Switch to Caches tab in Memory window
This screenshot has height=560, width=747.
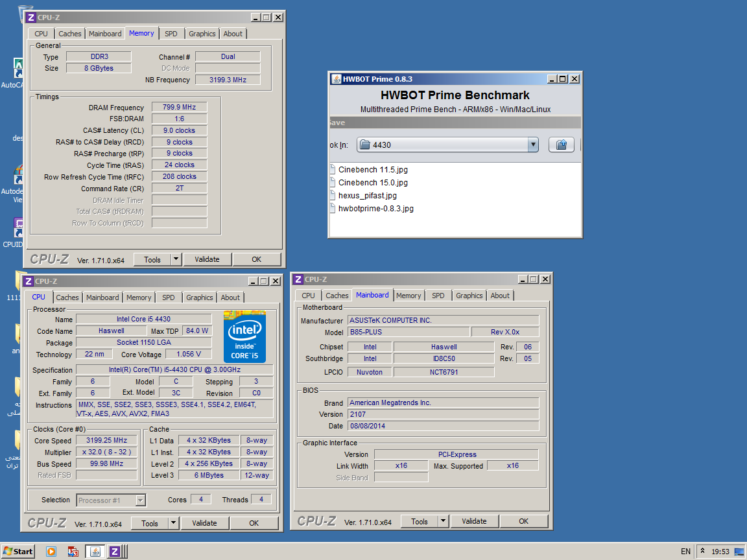tap(69, 34)
